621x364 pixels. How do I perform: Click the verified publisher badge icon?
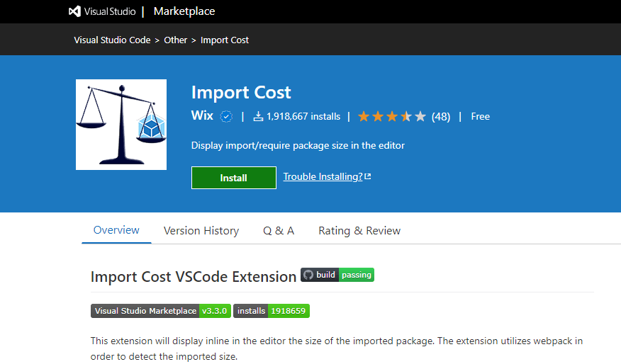click(x=226, y=117)
